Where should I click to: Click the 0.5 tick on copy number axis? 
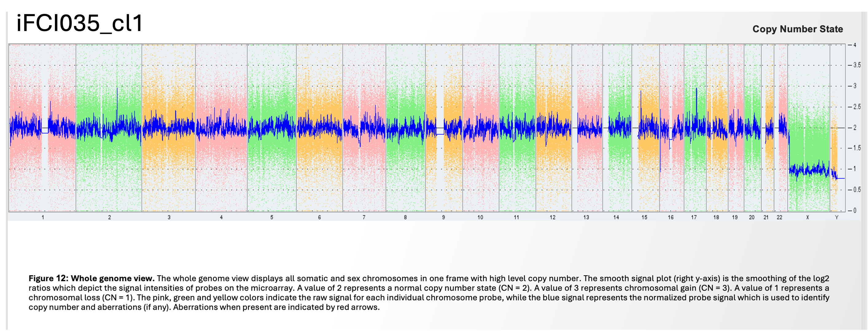tap(857, 190)
